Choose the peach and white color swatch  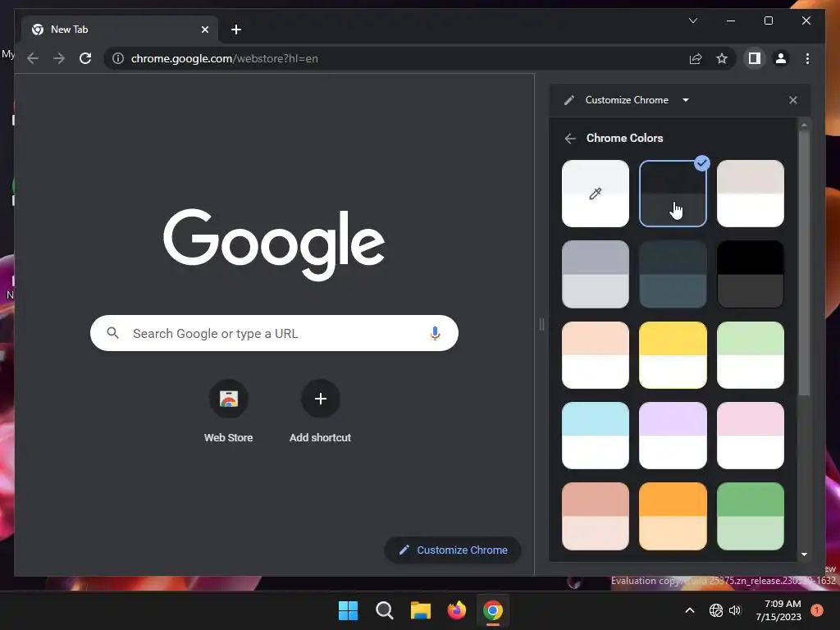pyautogui.click(x=596, y=355)
